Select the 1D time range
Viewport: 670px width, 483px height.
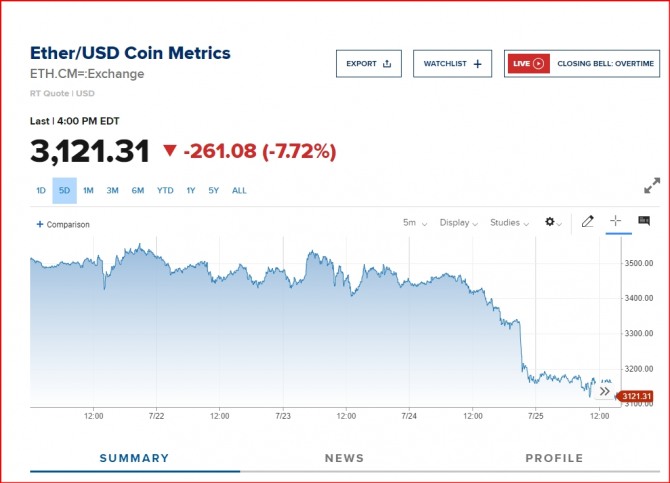tap(41, 190)
